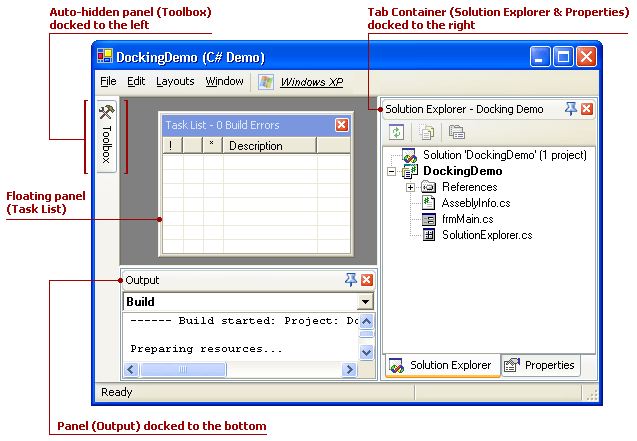Open the Layouts menu

click(175, 82)
